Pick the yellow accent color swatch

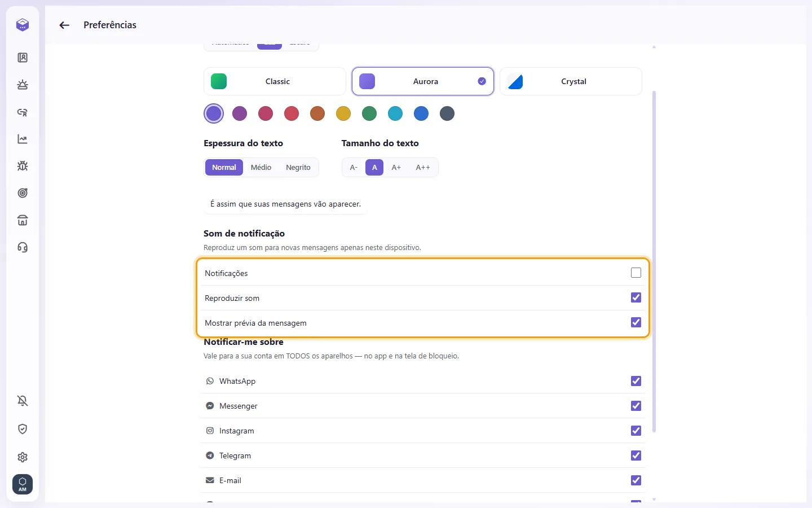tap(343, 113)
